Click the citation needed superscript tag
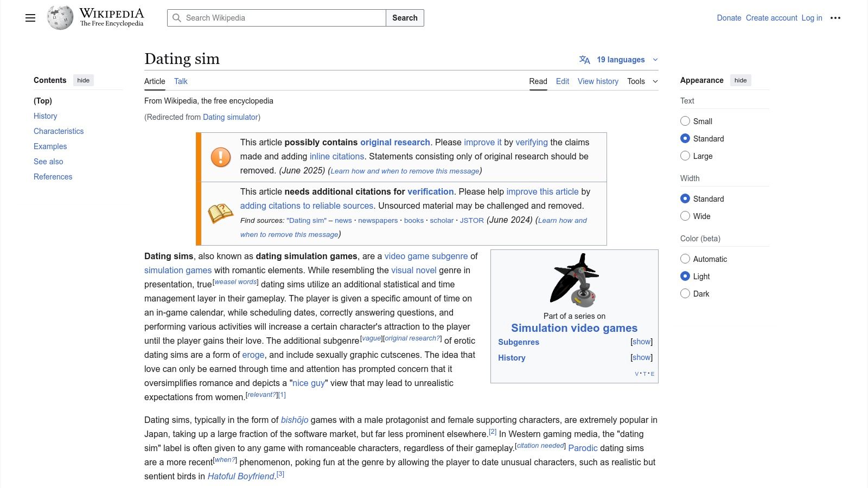This screenshot has height=488, width=868. (540, 446)
